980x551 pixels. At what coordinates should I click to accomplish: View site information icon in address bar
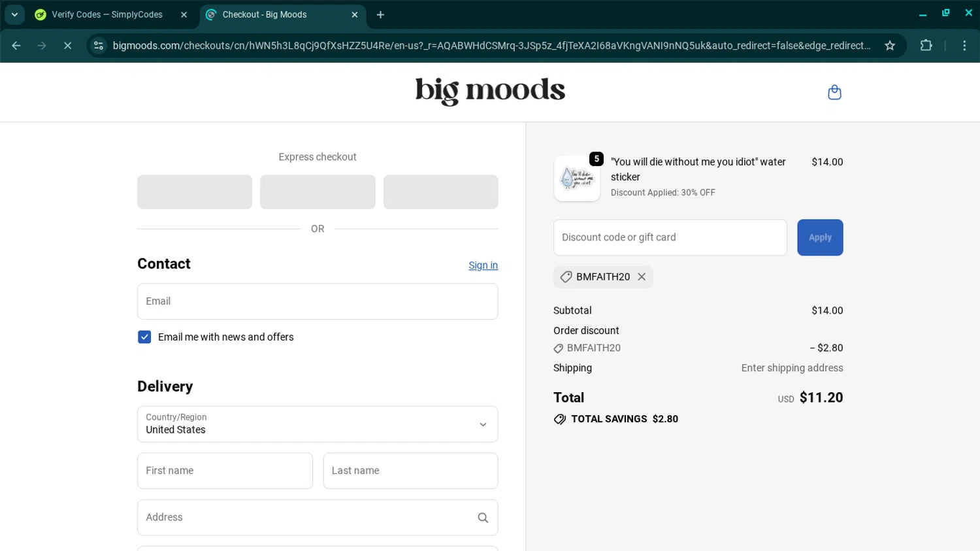click(99, 45)
